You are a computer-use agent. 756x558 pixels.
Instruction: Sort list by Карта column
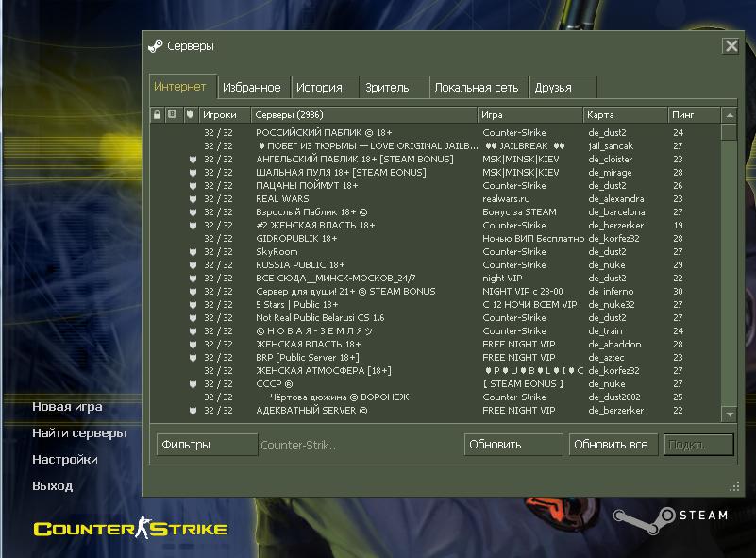pyautogui.click(x=626, y=115)
